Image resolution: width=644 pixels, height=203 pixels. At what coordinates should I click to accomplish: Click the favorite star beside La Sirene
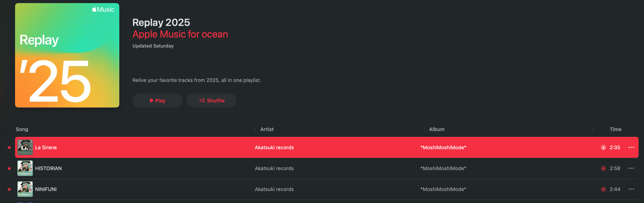pyautogui.click(x=9, y=148)
